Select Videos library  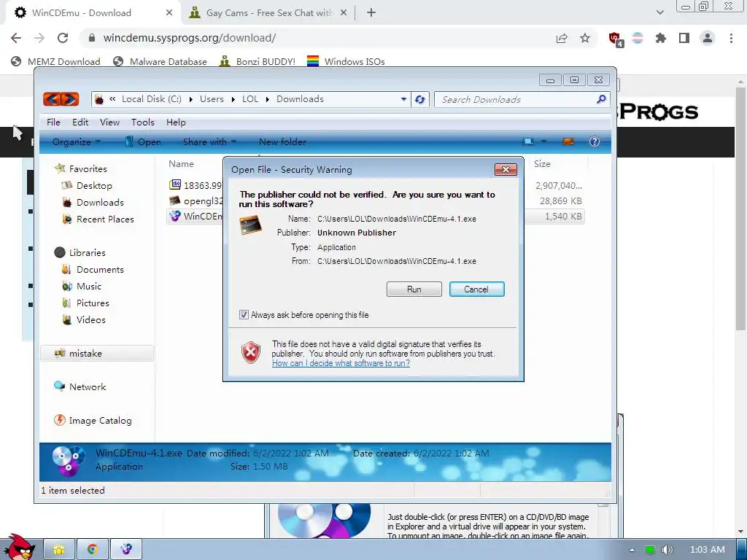click(x=90, y=319)
